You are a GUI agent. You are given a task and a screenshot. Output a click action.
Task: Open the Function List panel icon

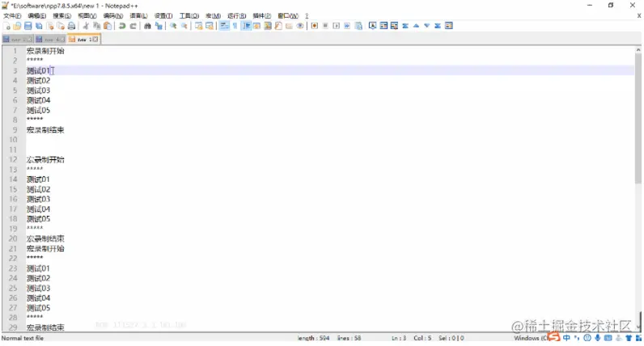point(278,26)
